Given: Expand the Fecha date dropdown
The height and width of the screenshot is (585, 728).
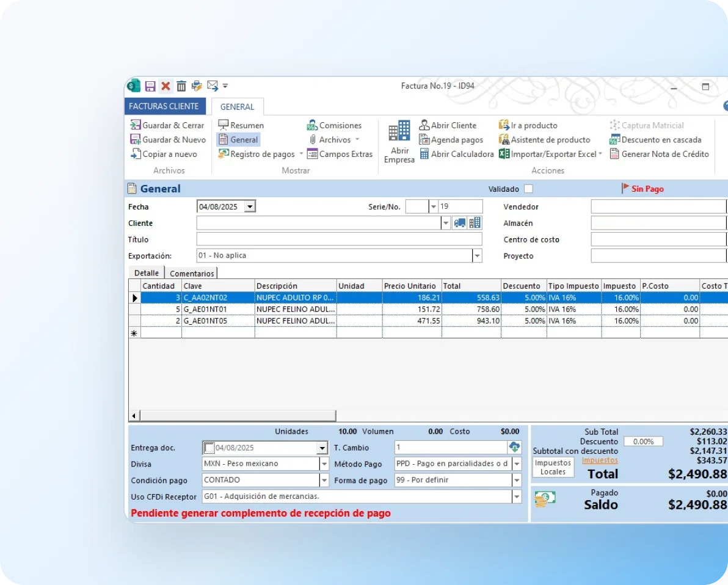Looking at the screenshot, I should click(x=249, y=207).
